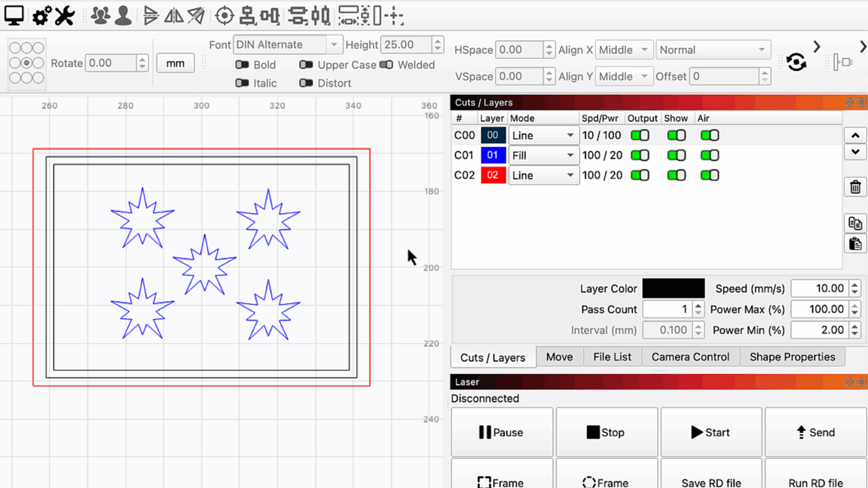Viewport: 868px width, 488px height.
Task: Click the paste layer settings icon
Action: [x=855, y=243]
